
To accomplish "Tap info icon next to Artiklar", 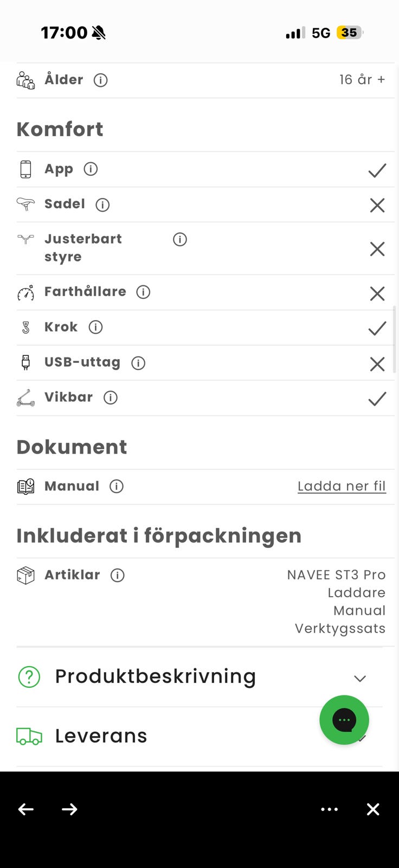I will [x=117, y=575].
